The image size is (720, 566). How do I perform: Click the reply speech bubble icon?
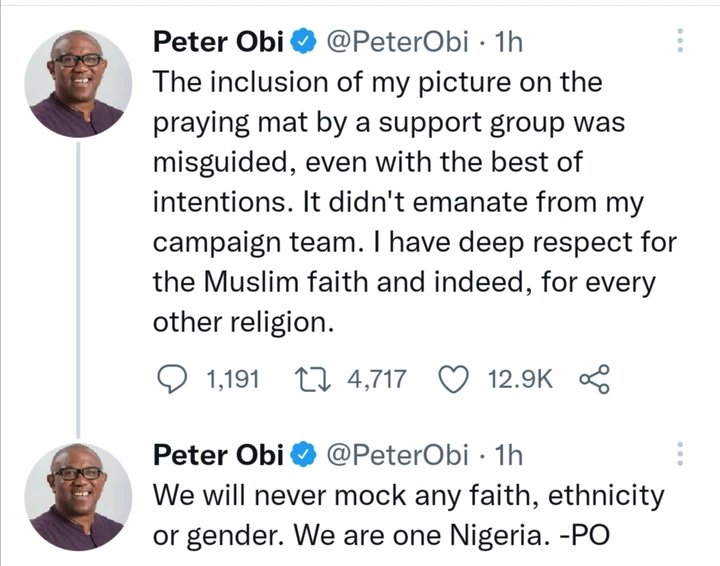pos(175,379)
